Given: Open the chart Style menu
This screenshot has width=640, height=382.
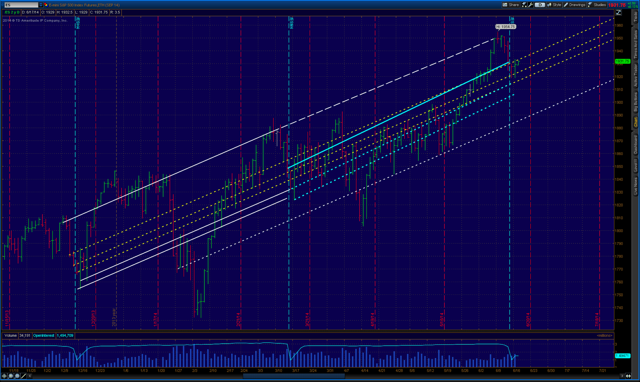Looking at the screenshot, I should (x=554, y=5).
